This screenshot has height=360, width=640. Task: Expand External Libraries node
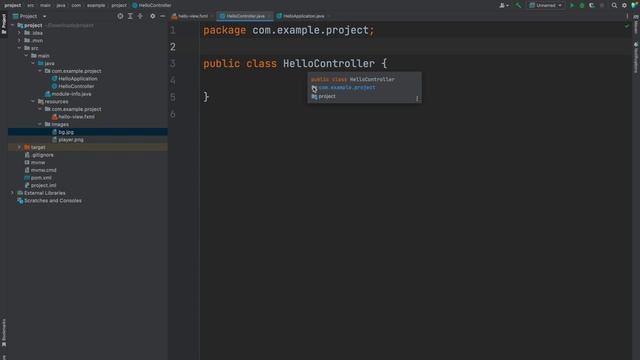12,193
